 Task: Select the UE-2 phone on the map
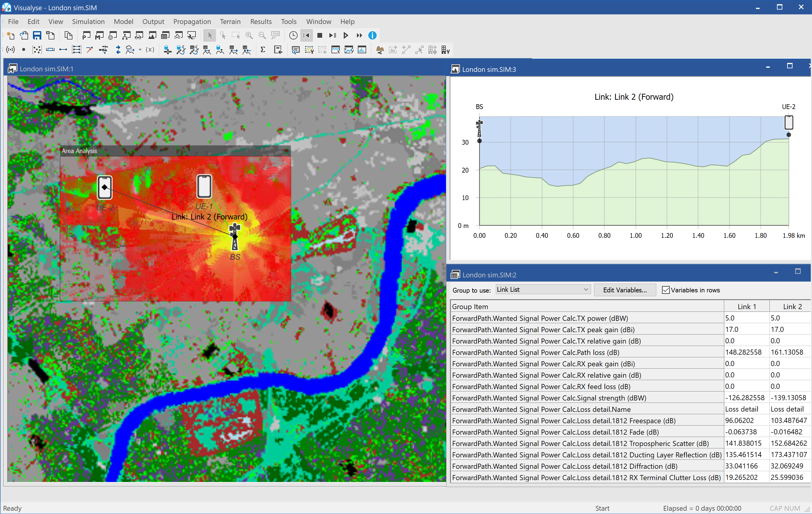click(104, 187)
